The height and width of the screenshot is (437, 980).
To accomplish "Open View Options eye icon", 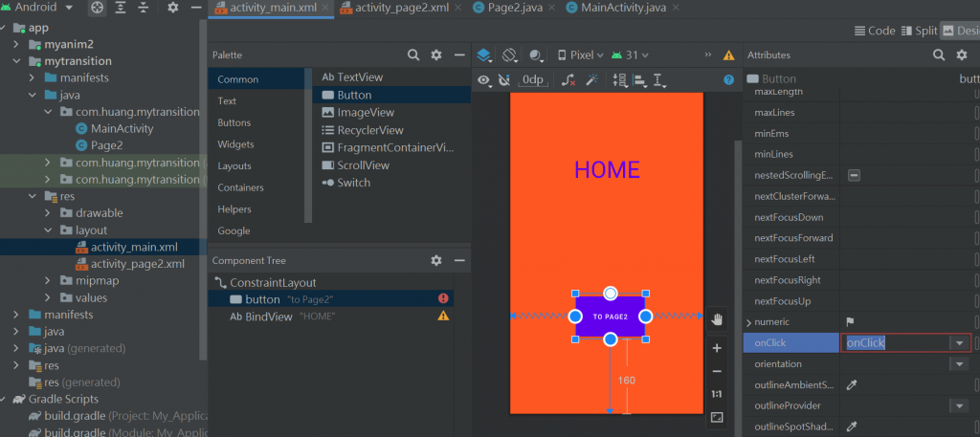I will (484, 80).
